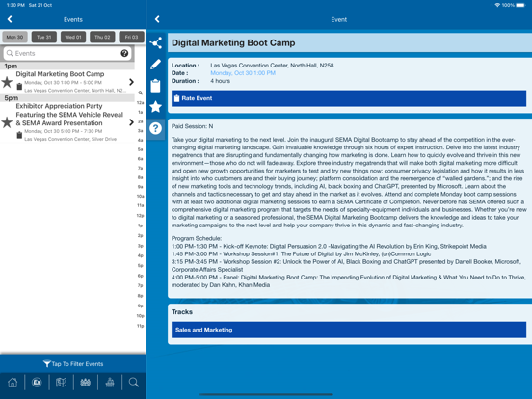Select the Fri 03 day tab
Image resolution: width=532 pixels, height=399 pixels.
point(132,37)
